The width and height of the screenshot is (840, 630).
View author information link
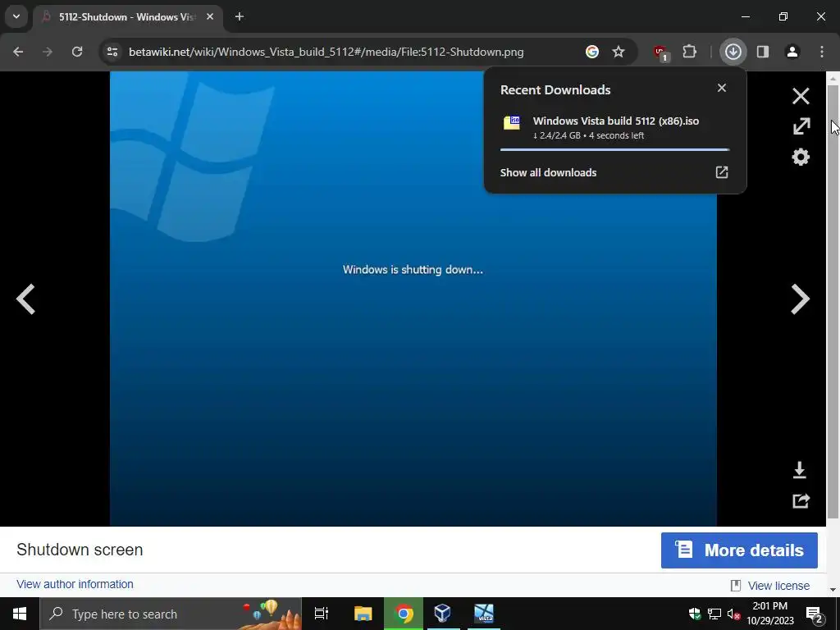point(75,584)
